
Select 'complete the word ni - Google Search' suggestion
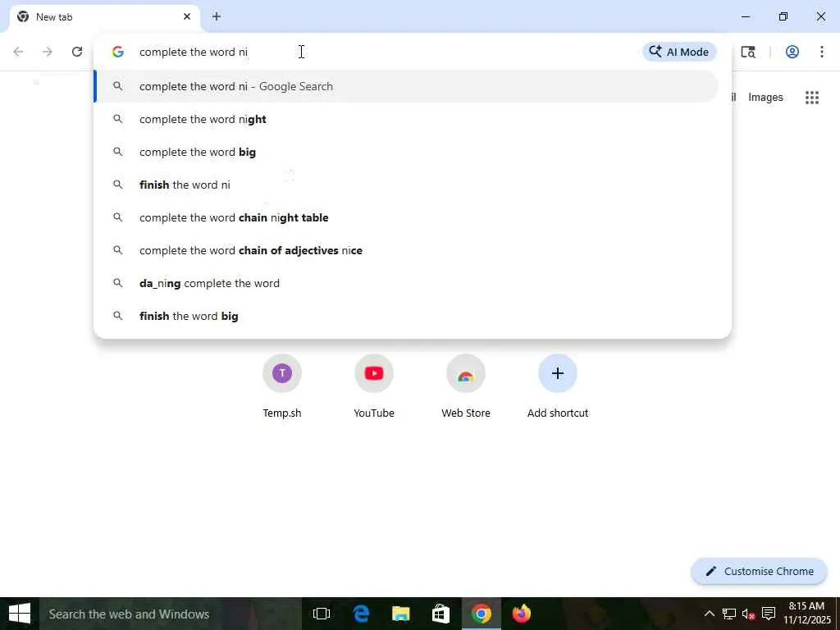point(406,86)
